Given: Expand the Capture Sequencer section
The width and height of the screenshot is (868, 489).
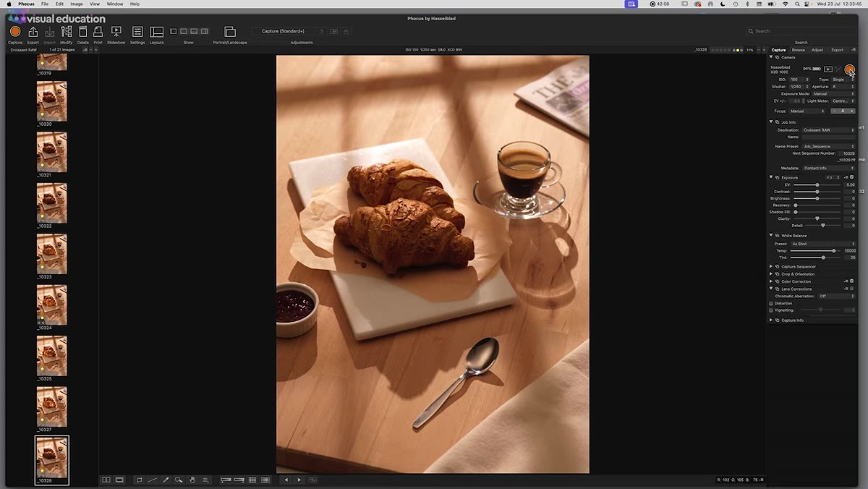Looking at the screenshot, I should coord(771,266).
